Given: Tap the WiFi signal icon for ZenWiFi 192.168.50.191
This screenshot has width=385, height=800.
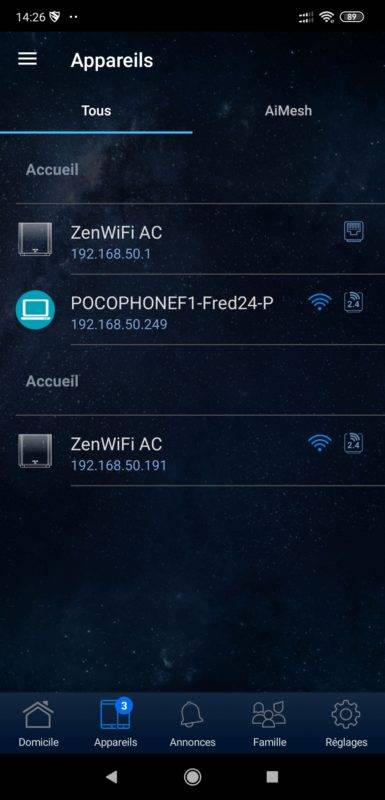Looking at the screenshot, I should [x=320, y=443].
